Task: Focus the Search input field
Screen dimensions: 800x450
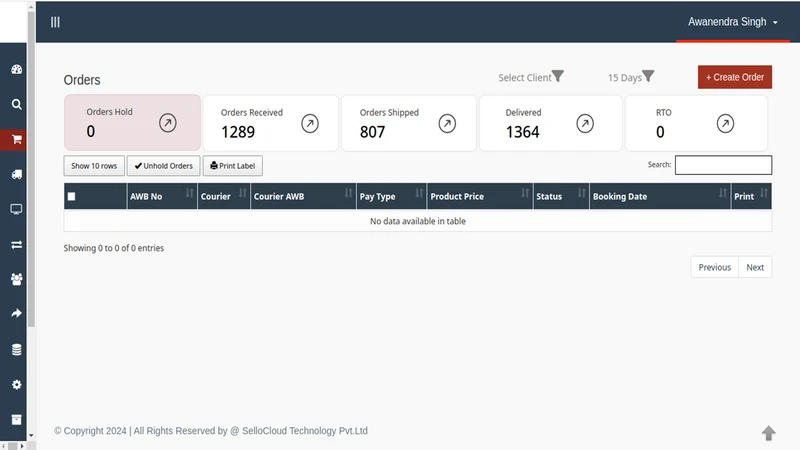Action: click(723, 165)
